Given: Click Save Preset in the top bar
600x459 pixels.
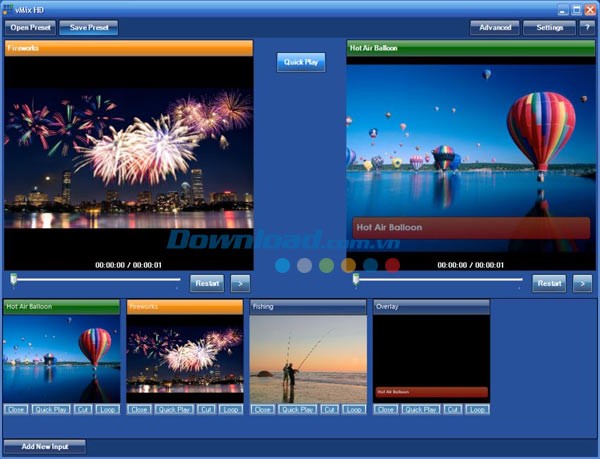Looking at the screenshot, I should [x=88, y=28].
